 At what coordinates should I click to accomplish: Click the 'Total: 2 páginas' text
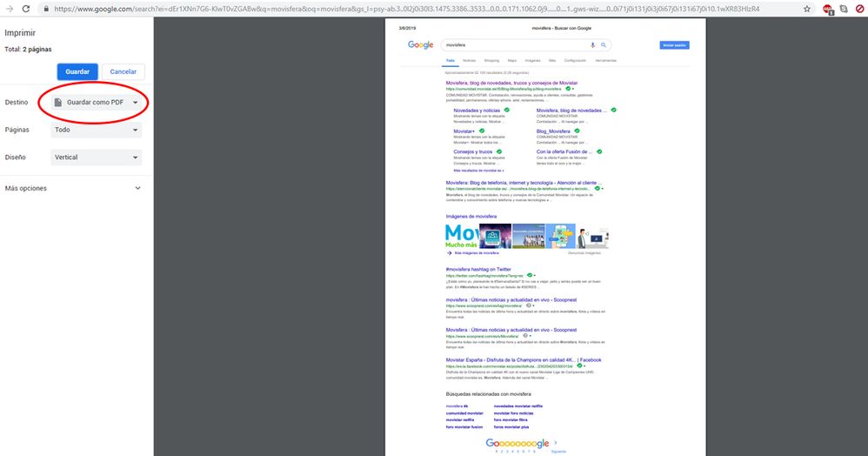pos(28,50)
